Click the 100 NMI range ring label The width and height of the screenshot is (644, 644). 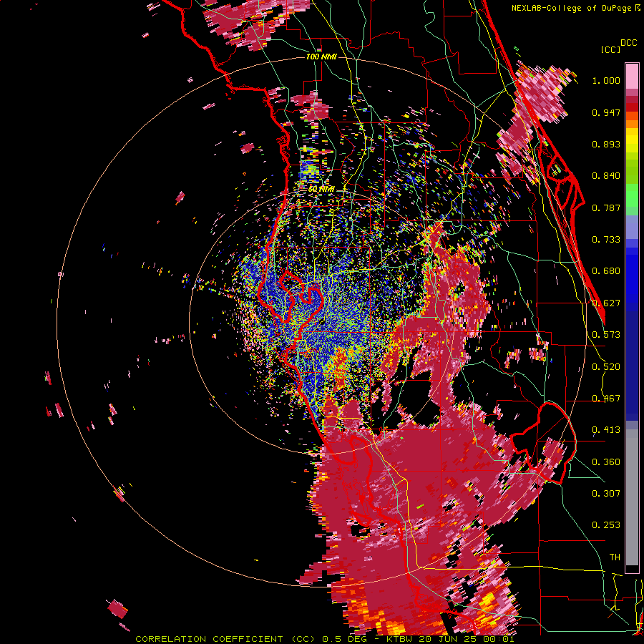tap(321, 57)
